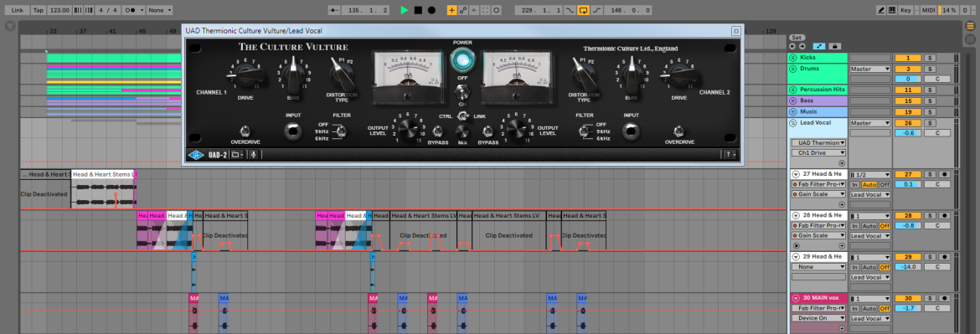The image size is (980, 334).
Task: Enable the punch-in switch icon
Action: click(570, 10)
